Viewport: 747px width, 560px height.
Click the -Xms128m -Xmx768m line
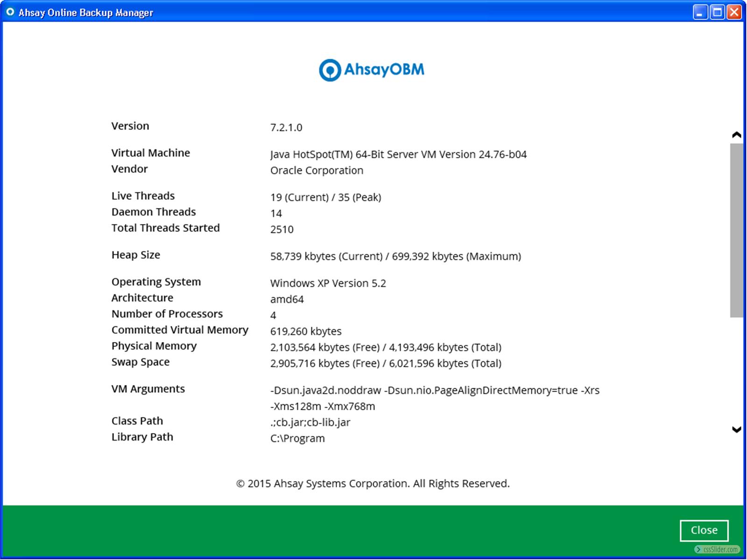coord(323,406)
